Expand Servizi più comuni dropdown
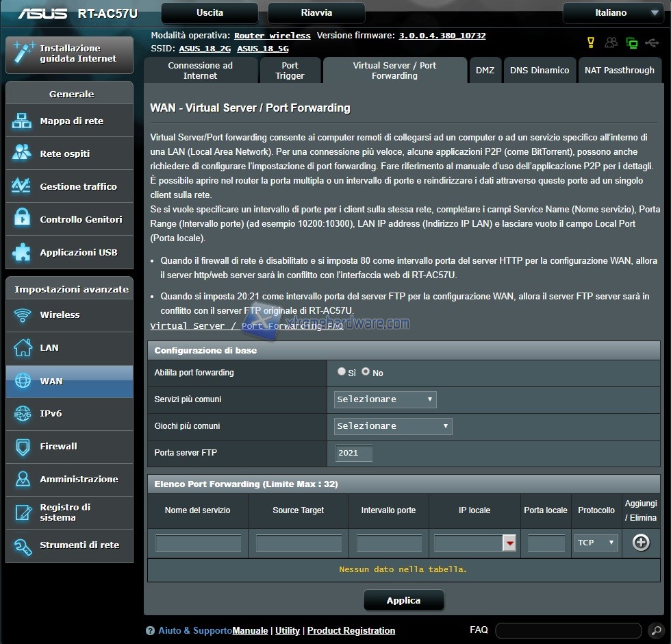 (385, 399)
